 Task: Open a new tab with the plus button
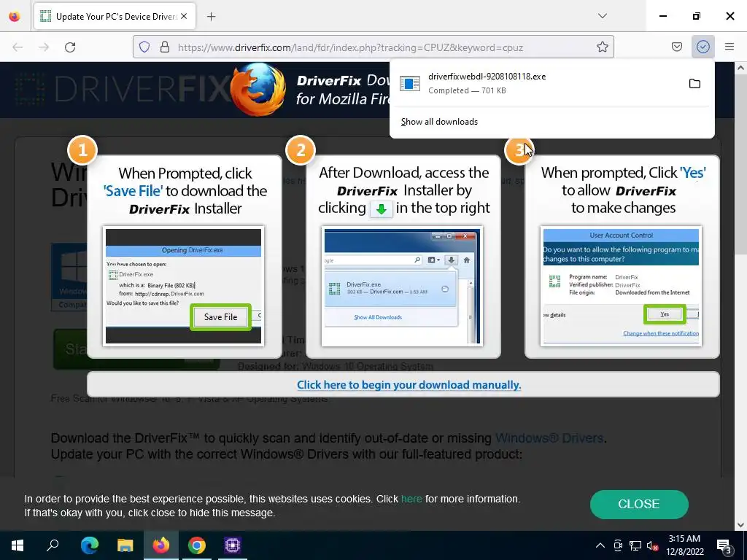tap(211, 16)
